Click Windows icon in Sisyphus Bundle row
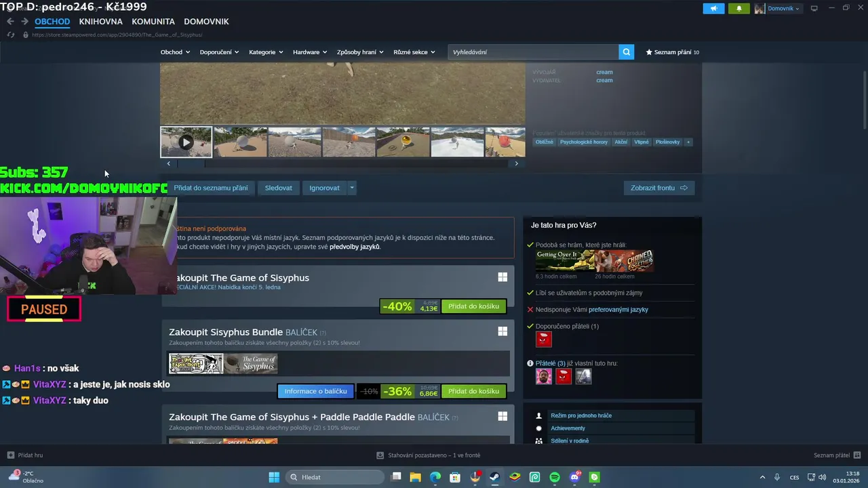This screenshot has height=488, width=868. click(x=502, y=331)
